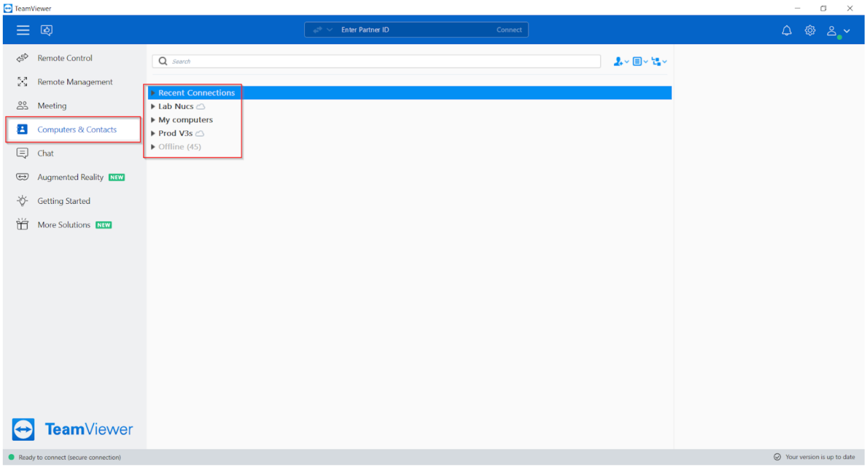Open the connection mode dropdown arrow
This screenshot has height=467, width=868.
[329, 30]
